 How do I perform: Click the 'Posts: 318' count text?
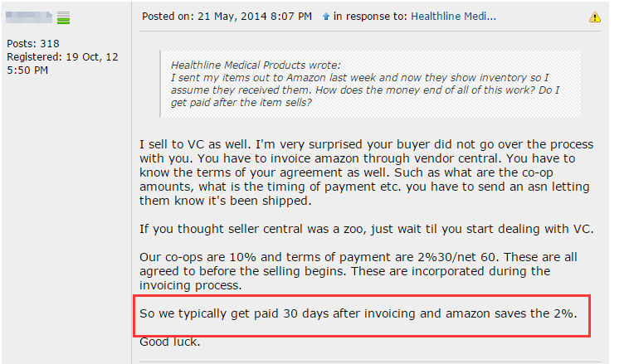click(x=33, y=44)
